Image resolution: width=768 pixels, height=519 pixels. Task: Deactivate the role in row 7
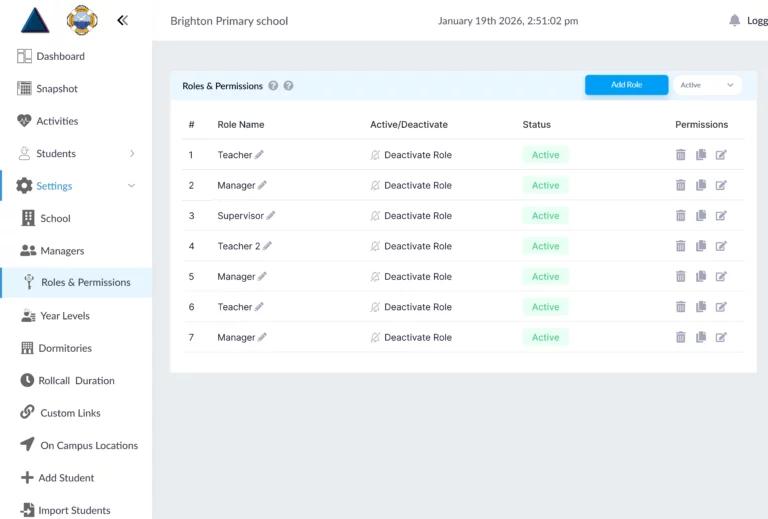(410, 338)
